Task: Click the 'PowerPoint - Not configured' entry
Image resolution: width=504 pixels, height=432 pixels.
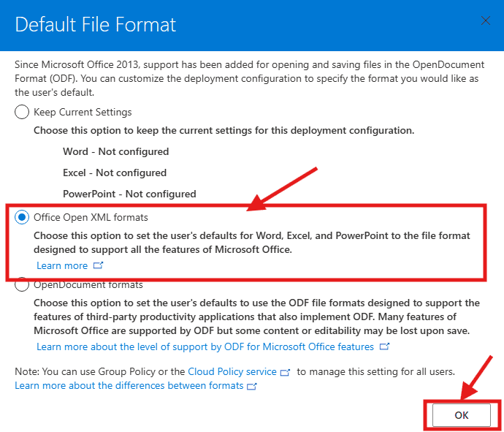Action: [x=129, y=194]
